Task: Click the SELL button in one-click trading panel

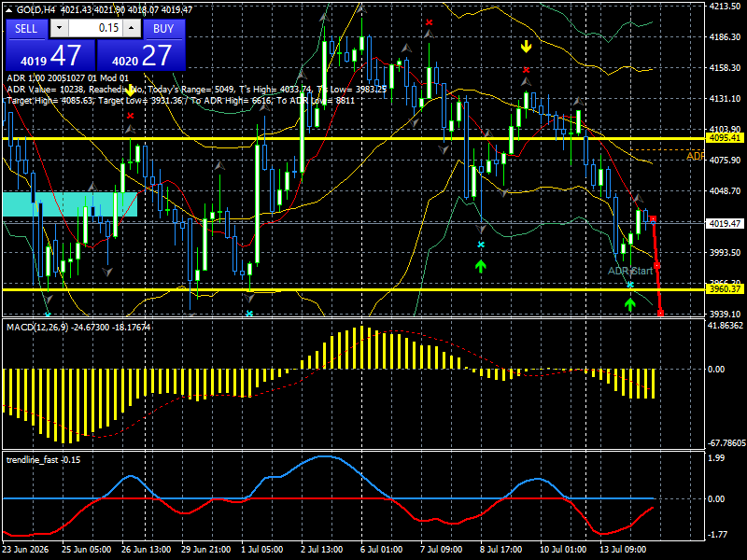Action: (26, 29)
